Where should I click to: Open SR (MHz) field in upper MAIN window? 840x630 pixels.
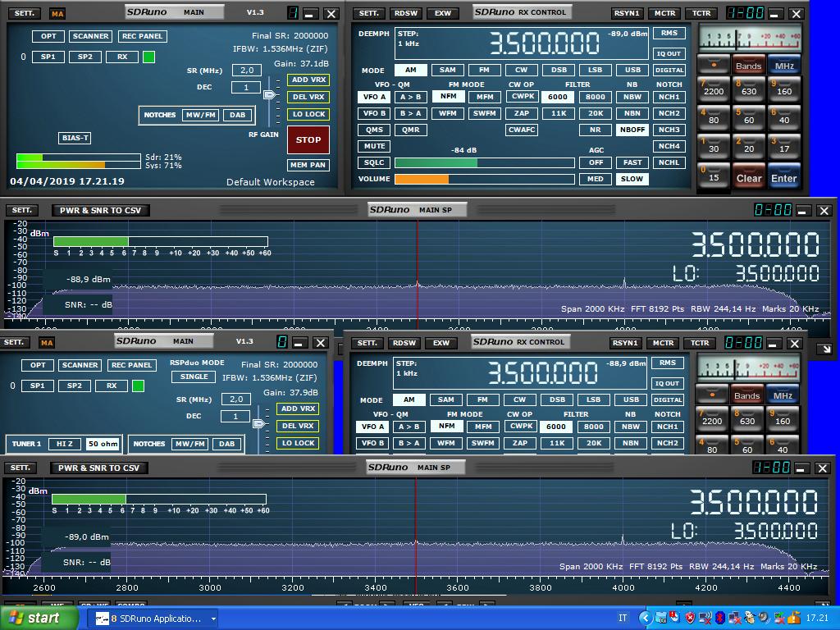pos(246,71)
